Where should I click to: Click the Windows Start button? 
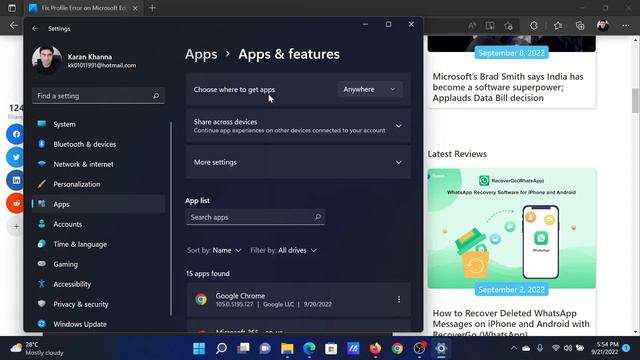tap(199, 348)
